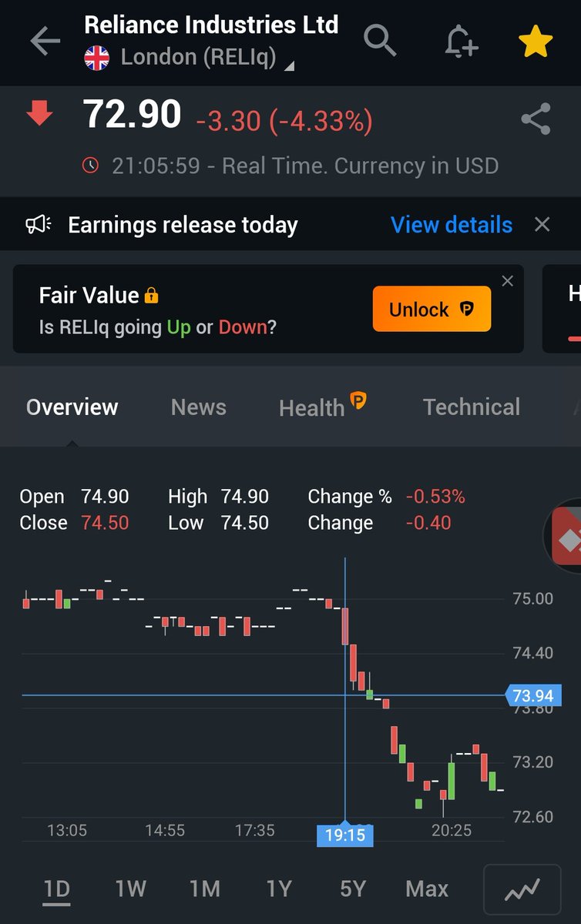Select the 1W chart range
The image size is (581, 924).
(x=131, y=889)
